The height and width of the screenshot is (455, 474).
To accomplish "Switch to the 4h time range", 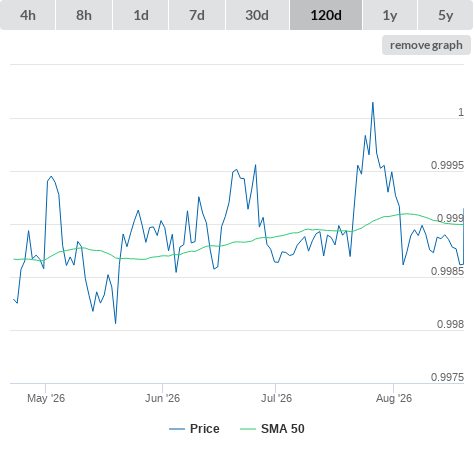I will point(28,15).
